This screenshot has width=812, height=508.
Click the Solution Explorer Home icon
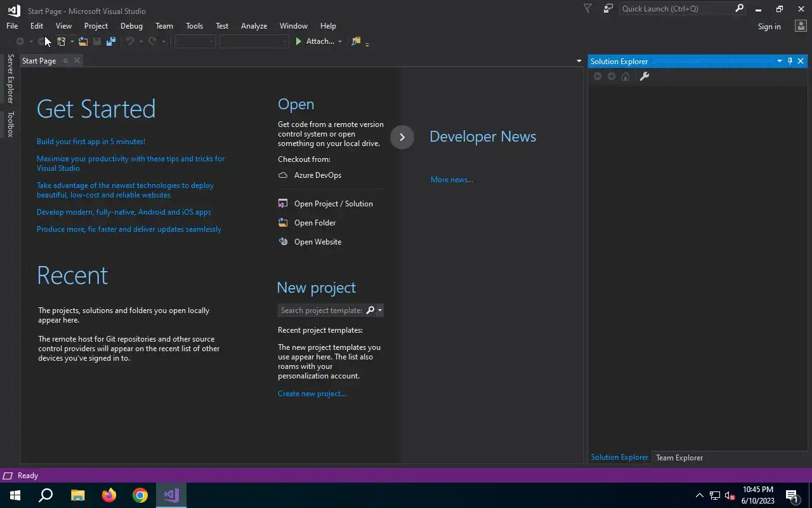tap(625, 76)
